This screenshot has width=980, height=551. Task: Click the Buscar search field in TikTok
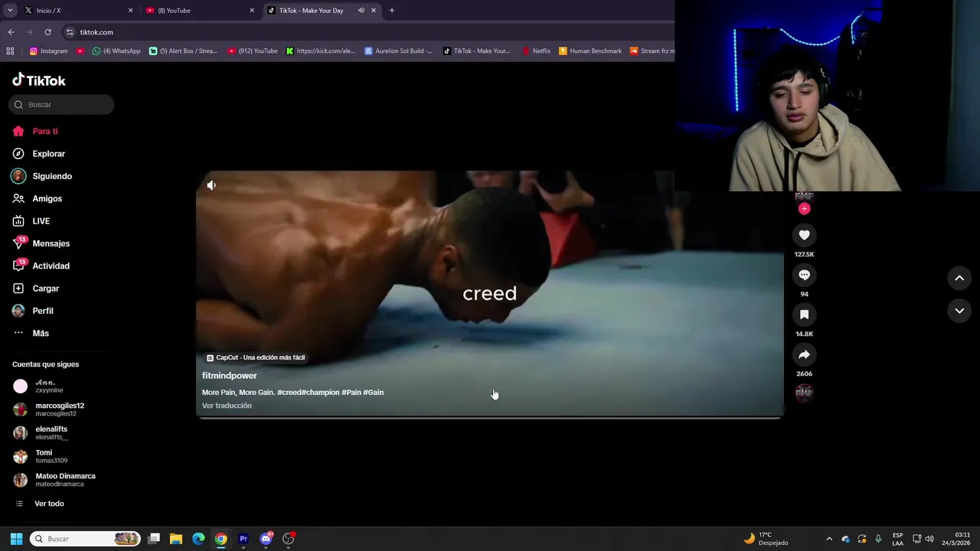point(61,105)
